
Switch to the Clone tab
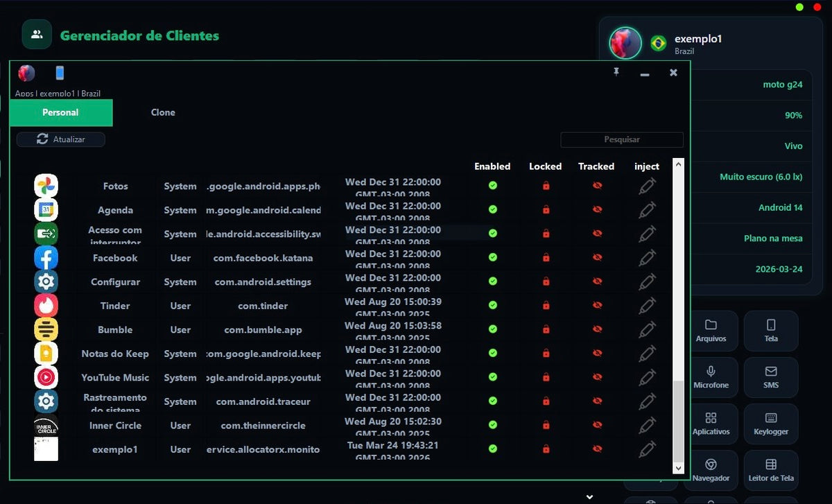click(x=163, y=112)
